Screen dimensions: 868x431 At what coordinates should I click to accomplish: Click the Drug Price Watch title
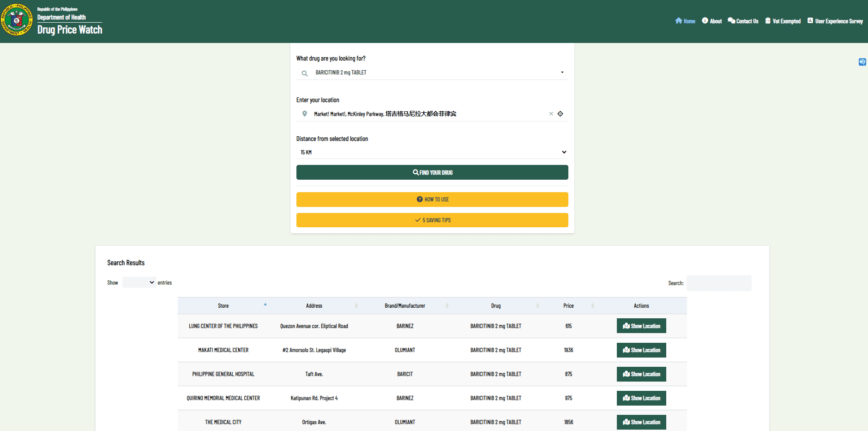coord(70,30)
